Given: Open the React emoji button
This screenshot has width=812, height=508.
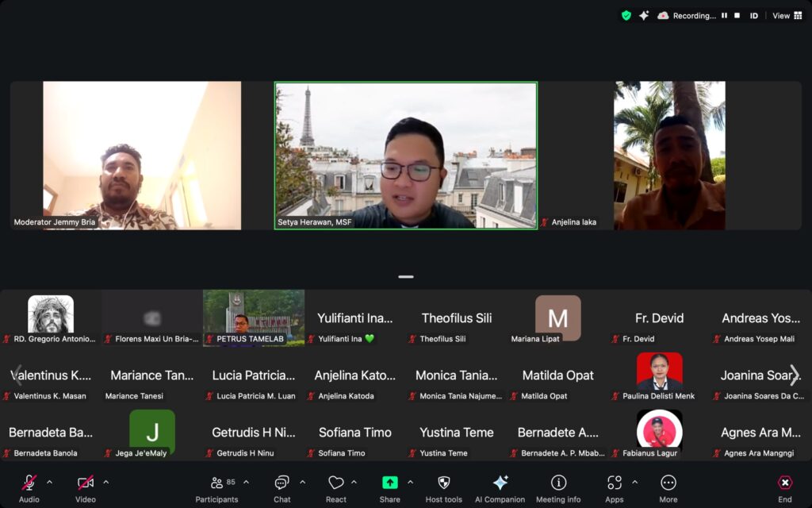Looking at the screenshot, I should (x=335, y=483).
